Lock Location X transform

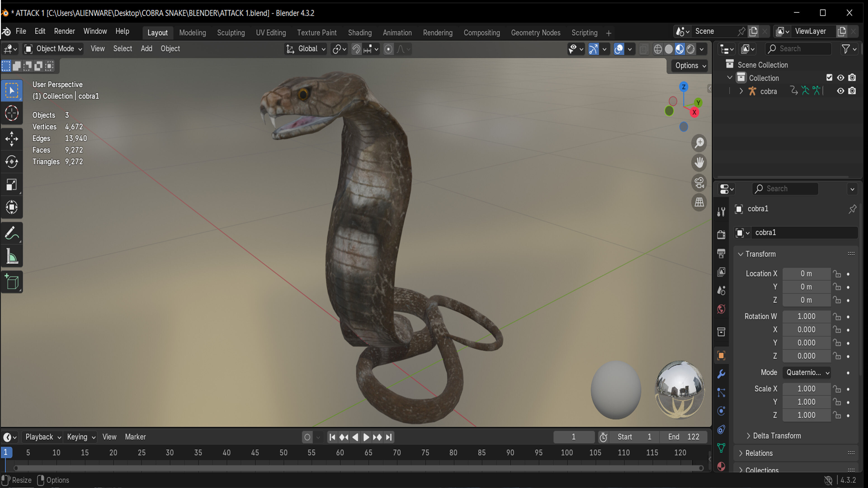837,274
